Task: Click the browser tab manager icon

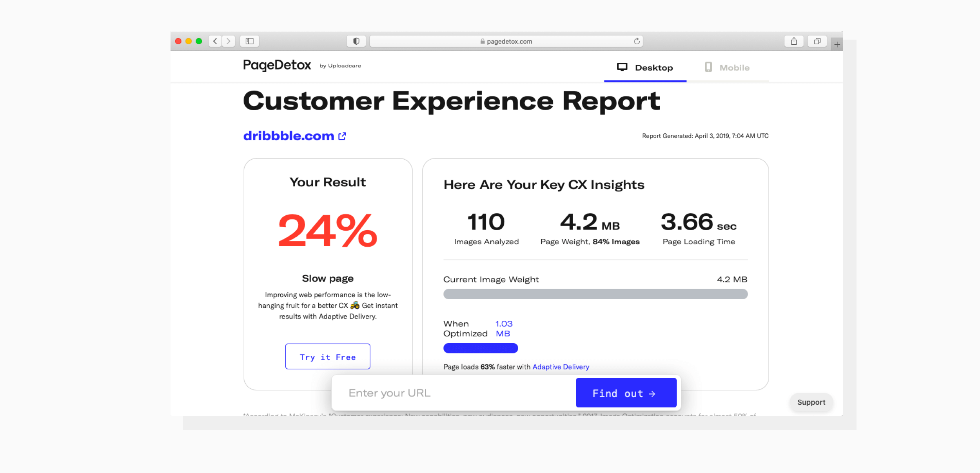Action: [x=816, y=41]
